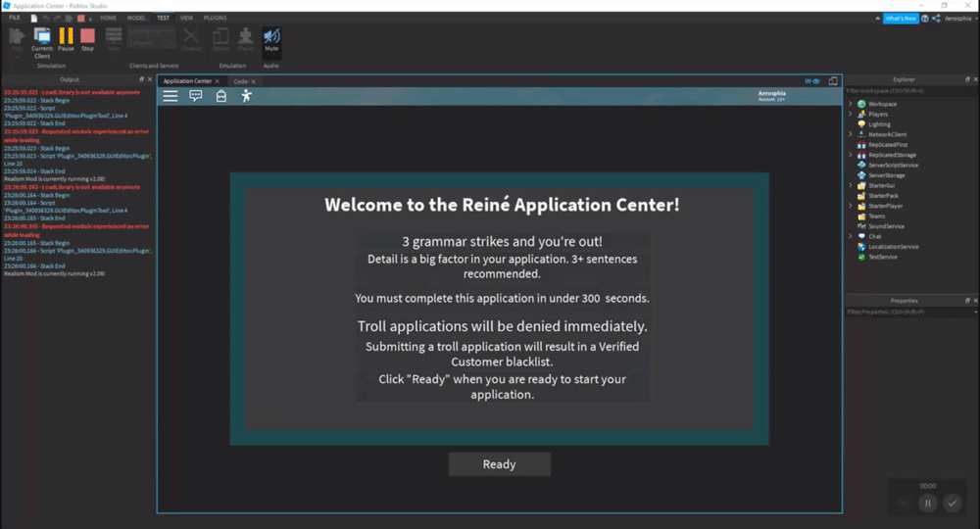Open the in-game chat icon
This screenshot has height=529, width=980.
point(196,96)
